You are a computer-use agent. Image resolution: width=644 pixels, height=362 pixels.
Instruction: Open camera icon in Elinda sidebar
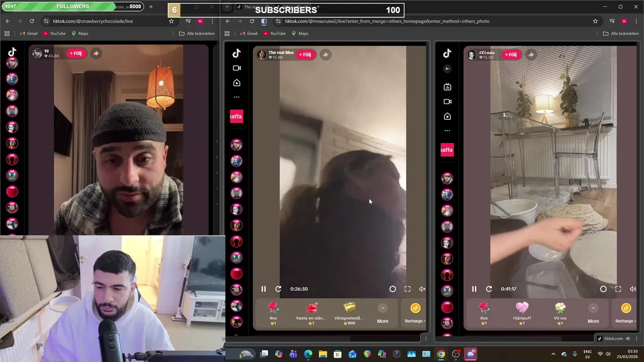click(x=447, y=102)
